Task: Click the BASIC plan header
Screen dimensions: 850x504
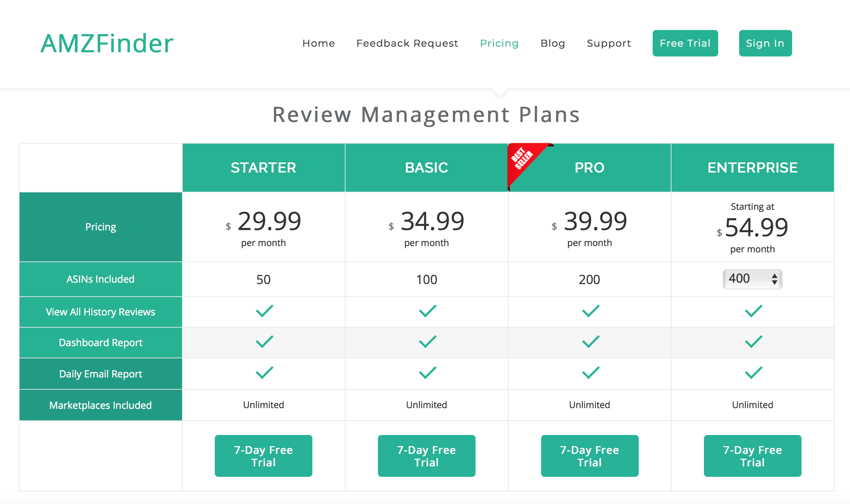Action: click(426, 168)
